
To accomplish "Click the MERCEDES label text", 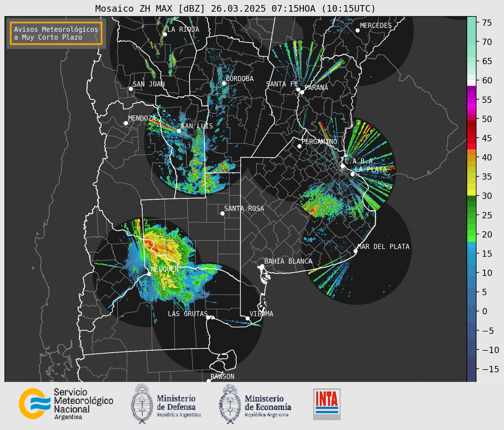I will [376, 26].
